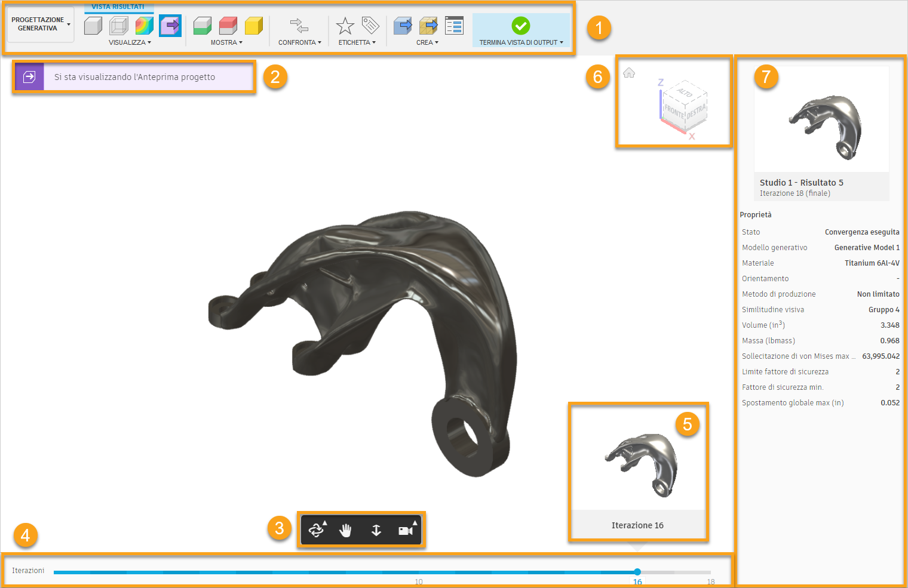Toggle the highlighted output view display mode

coord(170,26)
